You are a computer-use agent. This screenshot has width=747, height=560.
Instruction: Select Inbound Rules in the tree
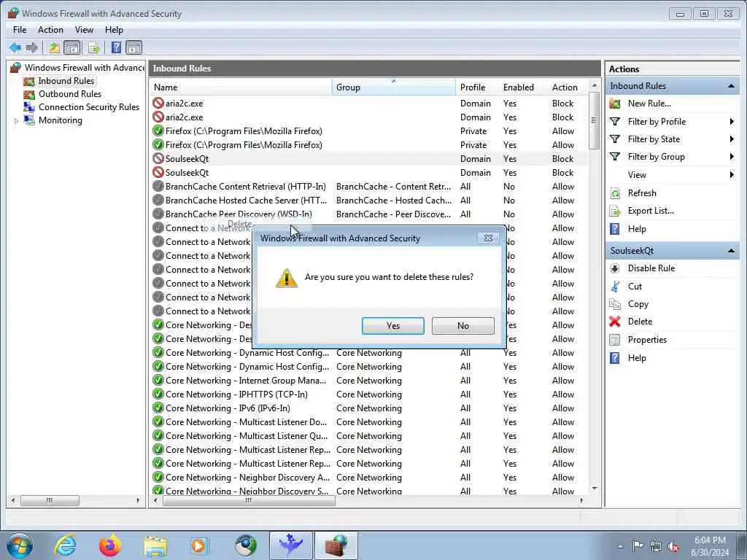66,81
